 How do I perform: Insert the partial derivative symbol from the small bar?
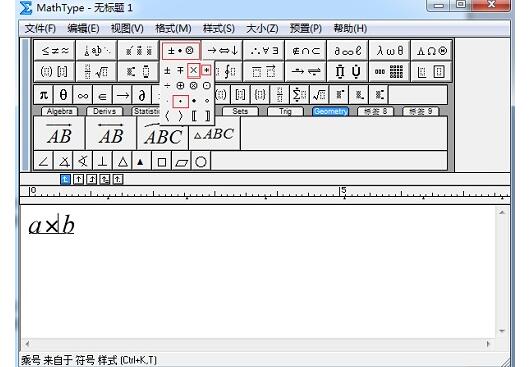pyautogui.click(x=142, y=95)
